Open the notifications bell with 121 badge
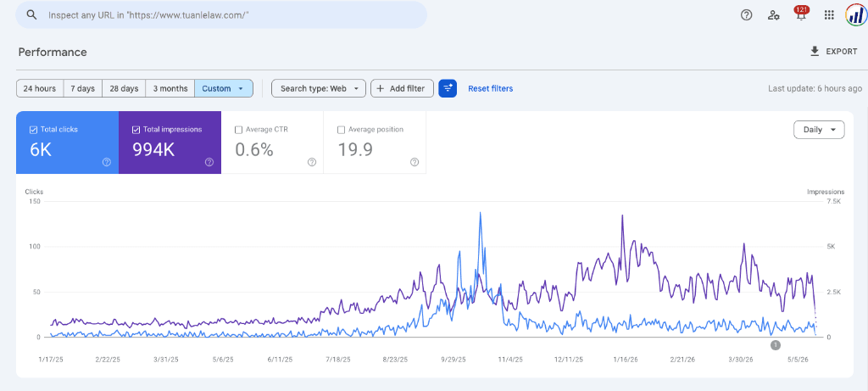 pos(800,14)
